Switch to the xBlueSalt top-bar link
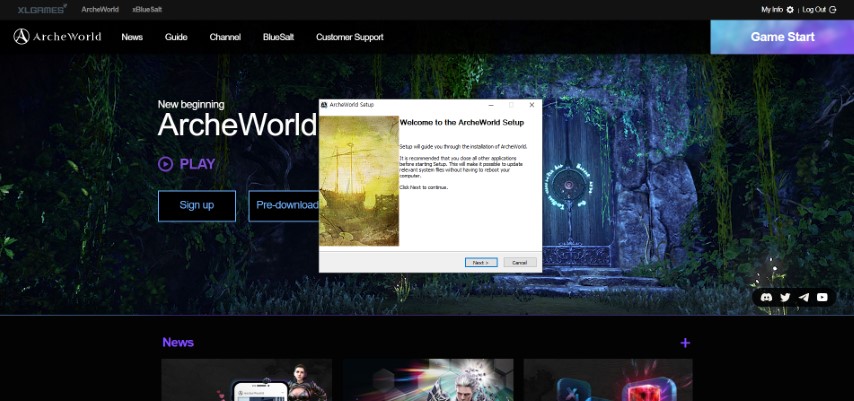Screen dimensions: 854x401 (x=147, y=9)
